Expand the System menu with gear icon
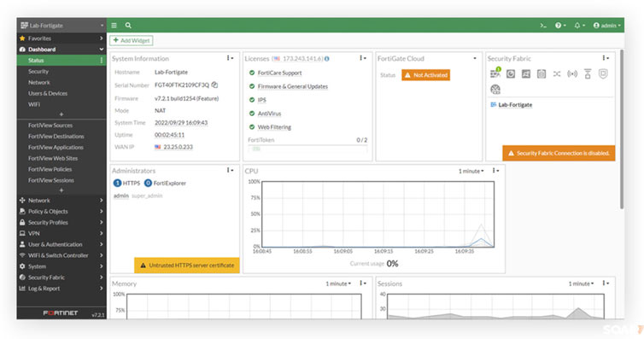Screen dimensions: 644x339 [x=61, y=266]
